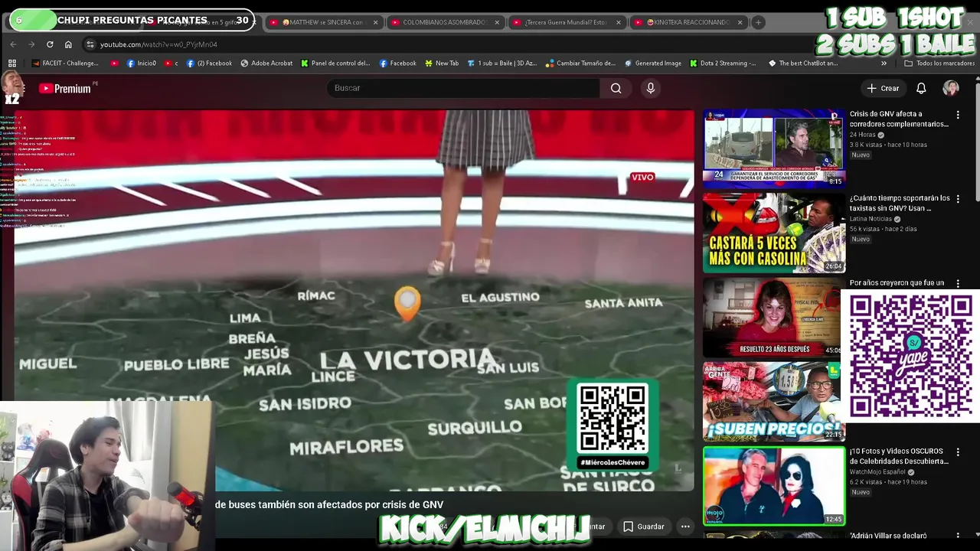Open the New Tab bookmark

441,64
